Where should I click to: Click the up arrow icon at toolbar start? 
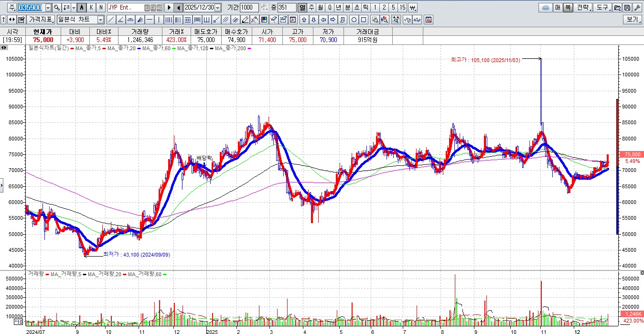3,20
